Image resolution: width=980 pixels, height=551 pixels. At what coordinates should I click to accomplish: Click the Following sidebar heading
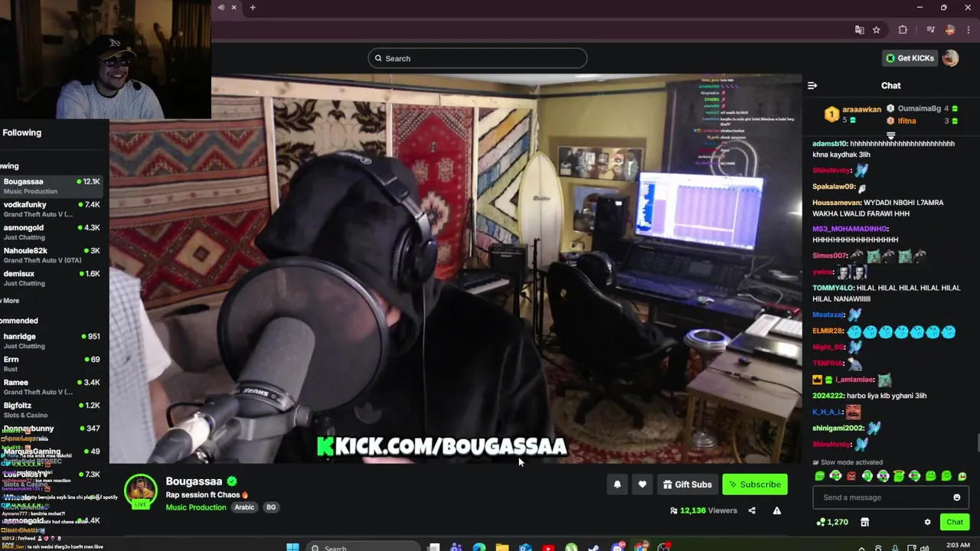click(x=21, y=132)
